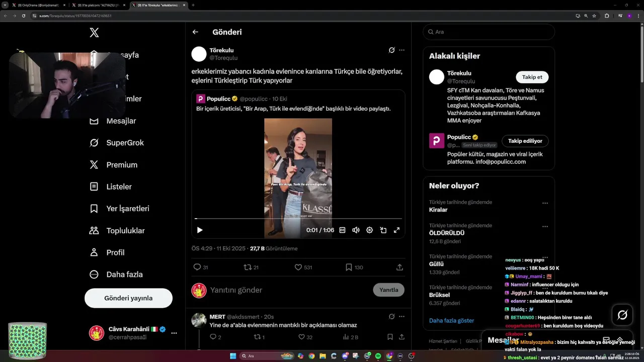Reload the page in the browser
Screen dimensions: 644x362
tap(23, 16)
